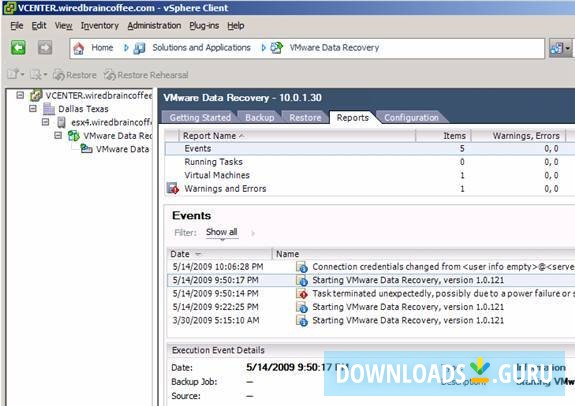575x406 pixels.
Task: Open the dropdown arrow after Home
Action: pyautogui.click(x=126, y=48)
